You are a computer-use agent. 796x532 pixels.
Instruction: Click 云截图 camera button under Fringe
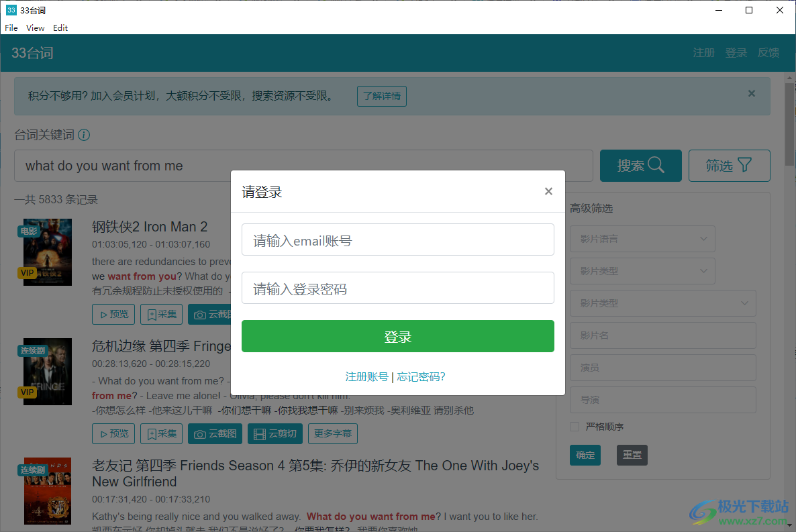215,433
